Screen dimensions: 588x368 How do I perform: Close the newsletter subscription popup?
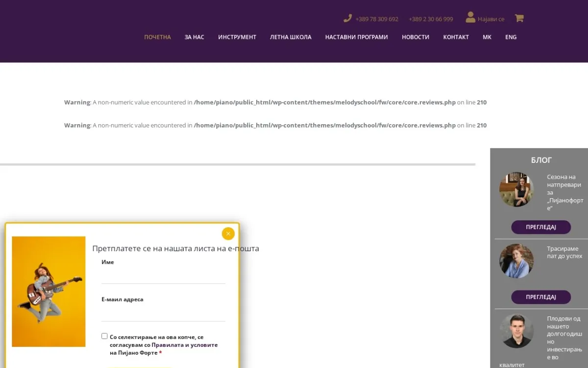tap(228, 234)
